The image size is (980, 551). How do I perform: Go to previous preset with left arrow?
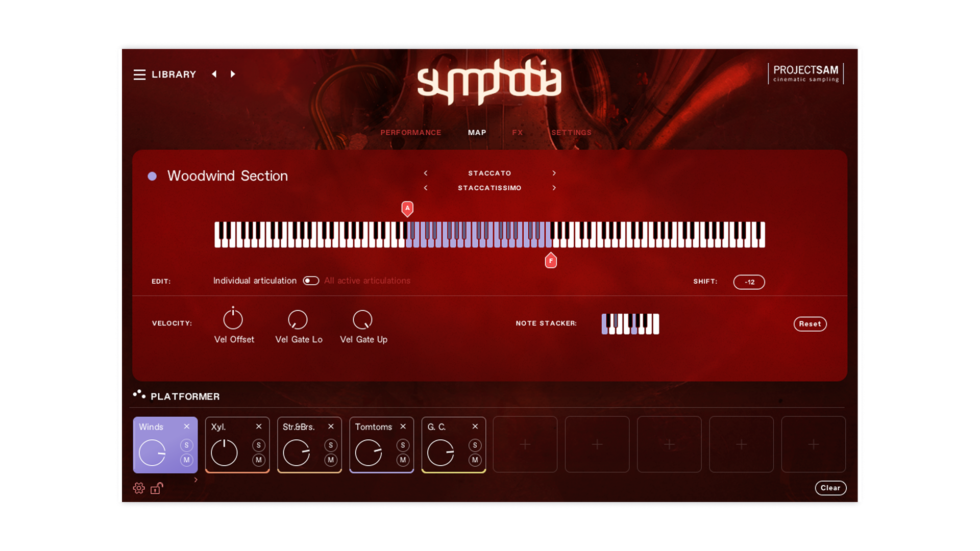pyautogui.click(x=214, y=74)
